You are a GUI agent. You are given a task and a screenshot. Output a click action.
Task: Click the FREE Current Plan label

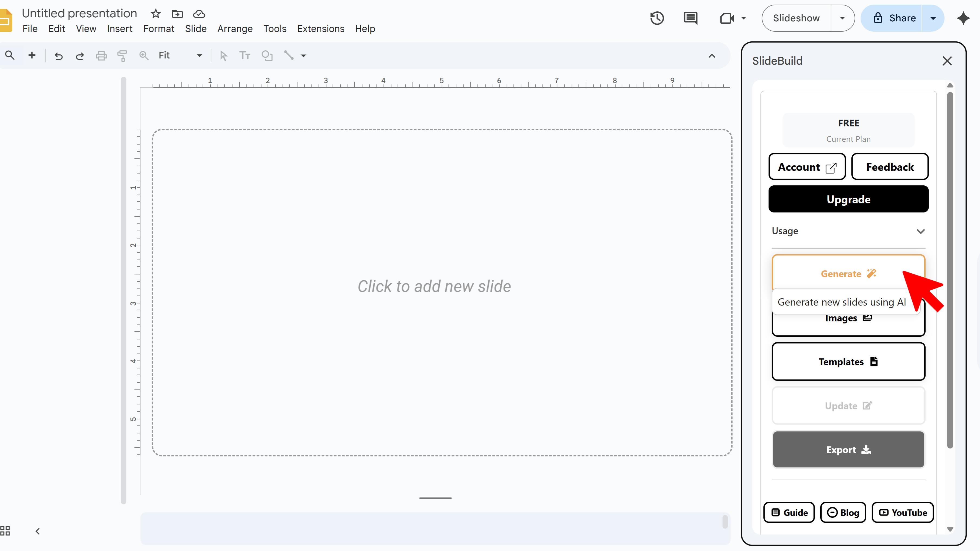click(848, 130)
